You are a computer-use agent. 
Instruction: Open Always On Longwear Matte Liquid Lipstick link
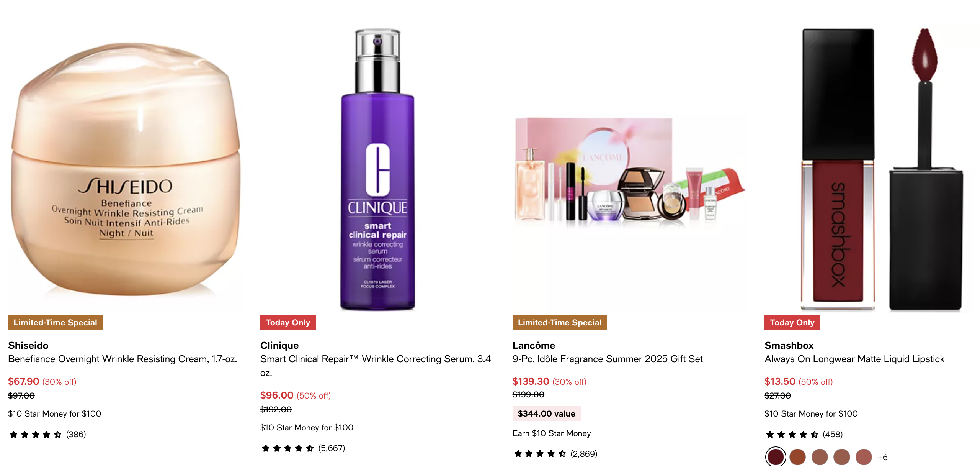point(854,359)
